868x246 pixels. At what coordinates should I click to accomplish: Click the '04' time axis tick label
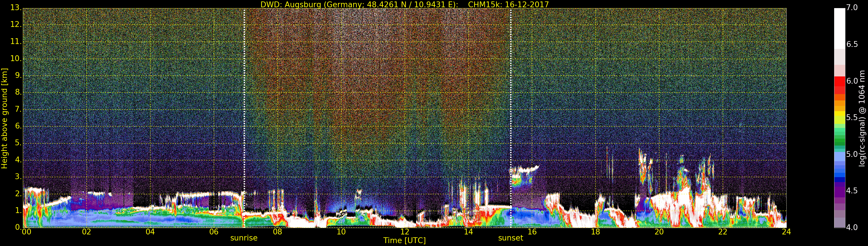tap(150, 232)
